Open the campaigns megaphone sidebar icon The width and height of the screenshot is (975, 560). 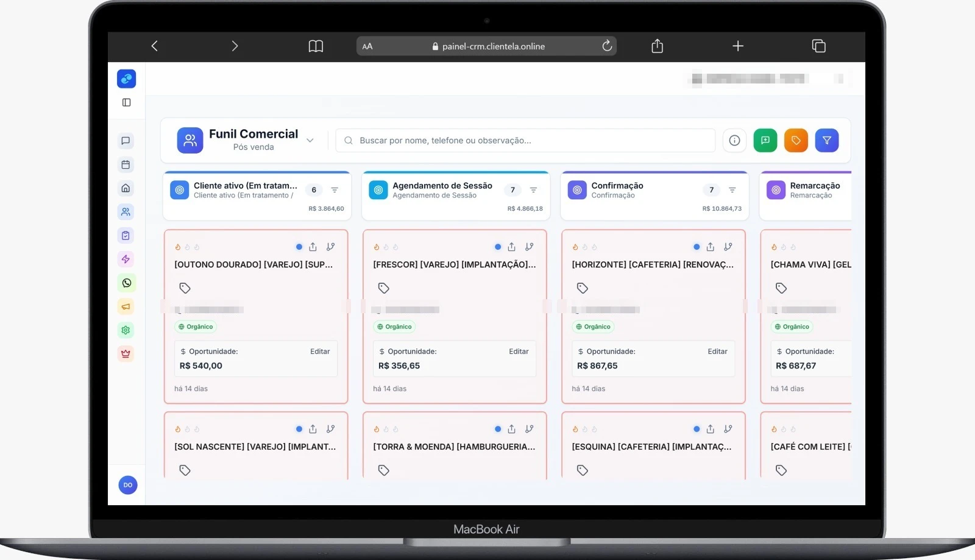point(126,307)
